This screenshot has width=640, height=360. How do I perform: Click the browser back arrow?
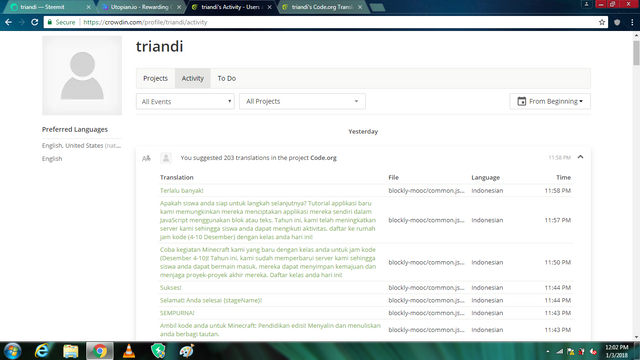click(x=9, y=22)
